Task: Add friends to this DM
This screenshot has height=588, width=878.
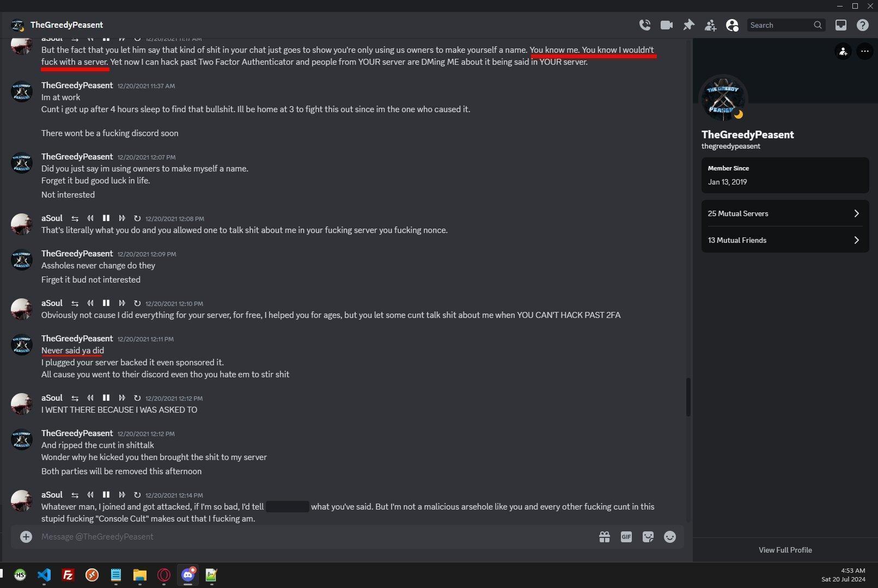Action: [711, 25]
